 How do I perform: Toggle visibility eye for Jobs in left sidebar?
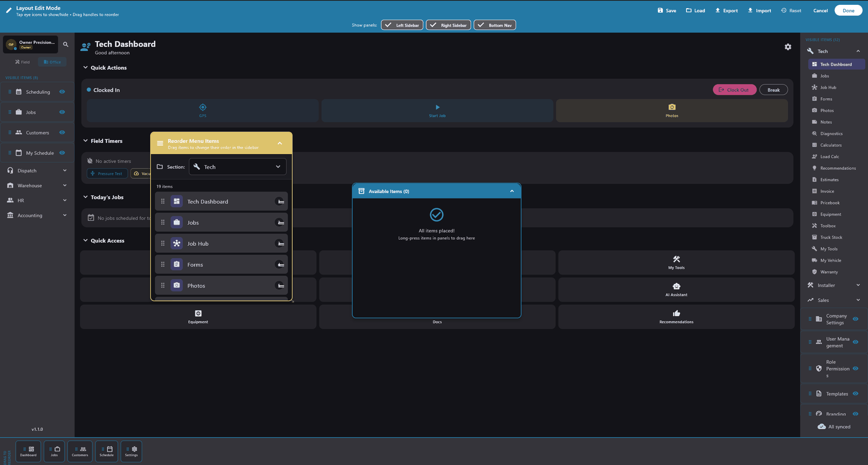tap(62, 112)
